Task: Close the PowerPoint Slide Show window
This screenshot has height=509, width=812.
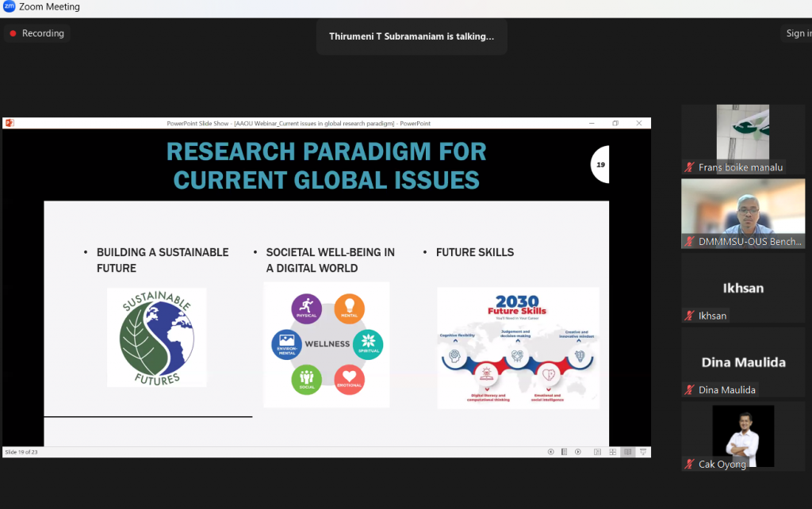Action: click(x=639, y=123)
